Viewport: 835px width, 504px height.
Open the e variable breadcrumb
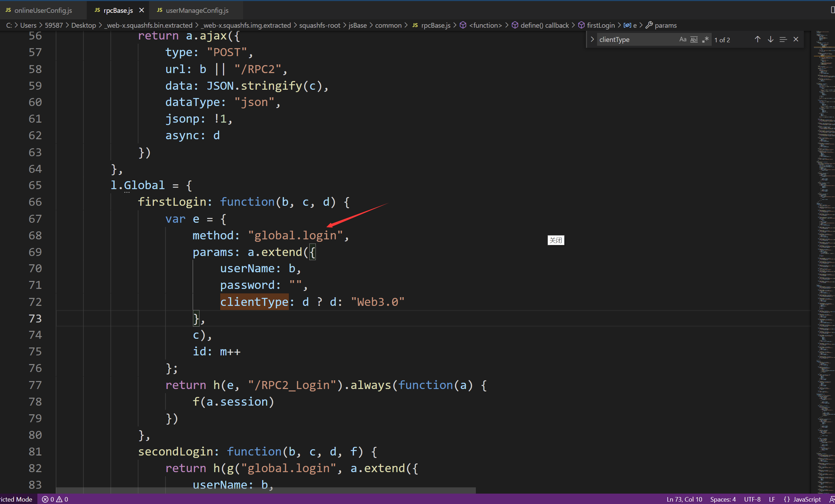tap(630, 25)
